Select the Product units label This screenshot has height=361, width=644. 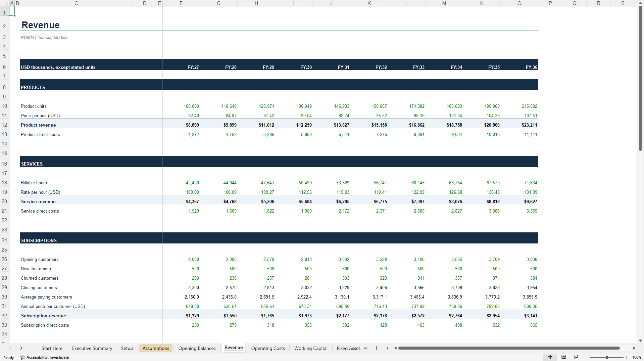click(34, 106)
